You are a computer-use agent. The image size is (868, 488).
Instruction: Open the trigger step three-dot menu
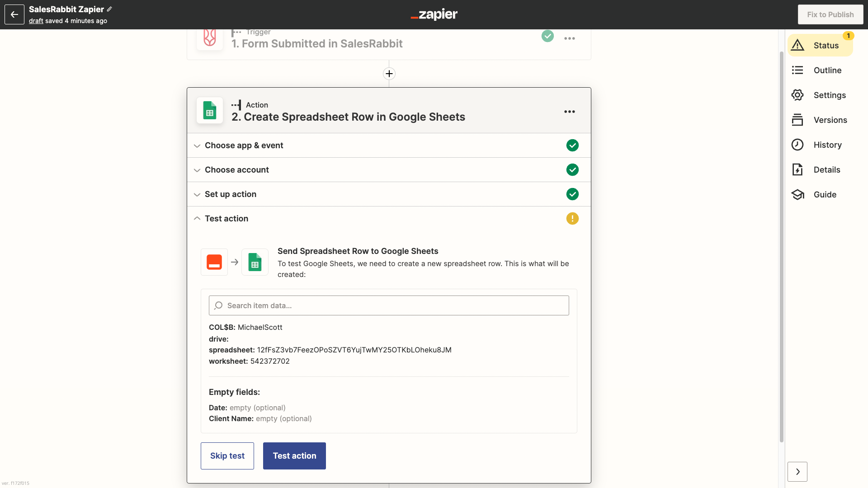[x=570, y=38]
